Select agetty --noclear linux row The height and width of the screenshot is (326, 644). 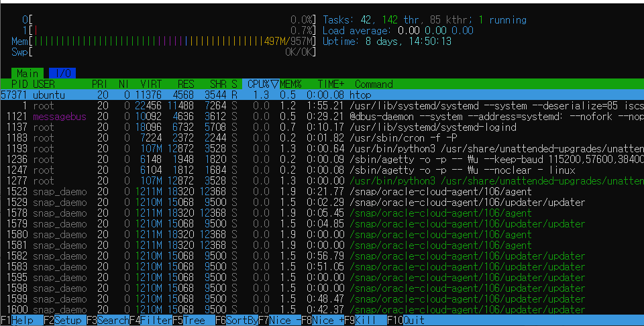click(322, 170)
